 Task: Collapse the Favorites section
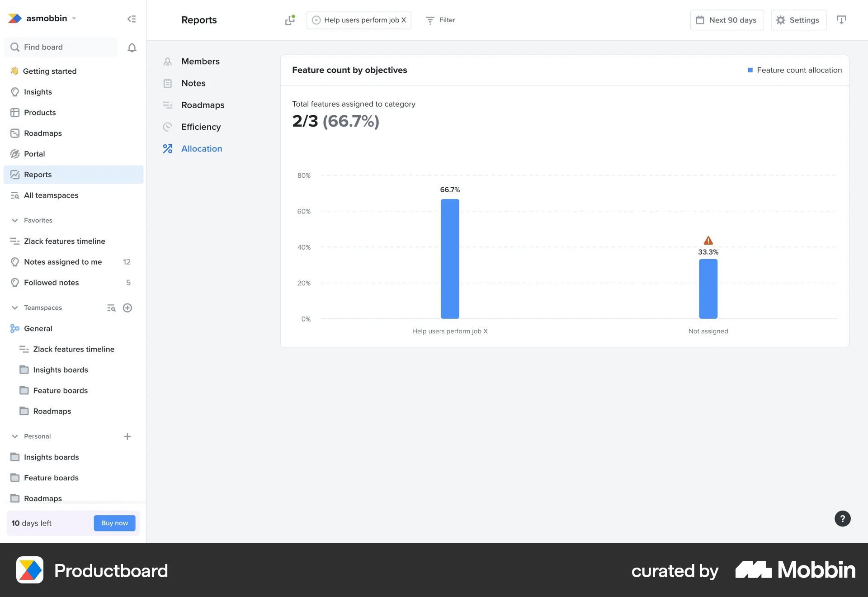coord(15,220)
